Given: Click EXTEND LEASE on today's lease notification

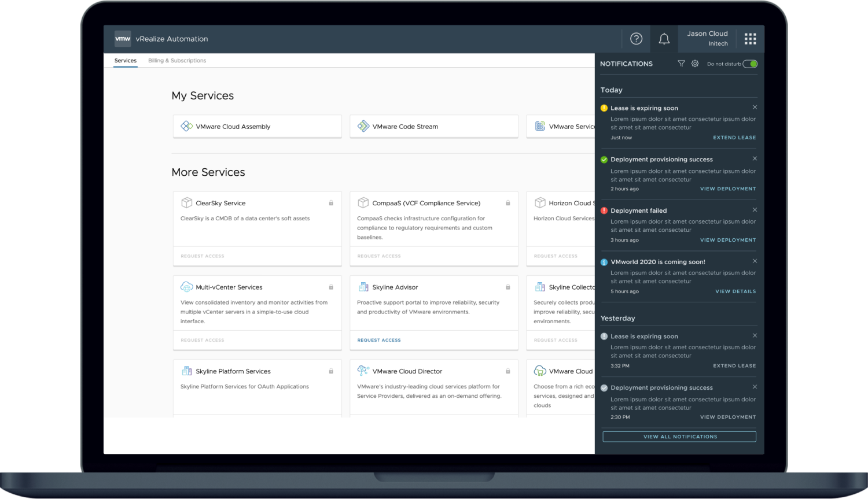Looking at the screenshot, I should pyautogui.click(x=734, y=138).
